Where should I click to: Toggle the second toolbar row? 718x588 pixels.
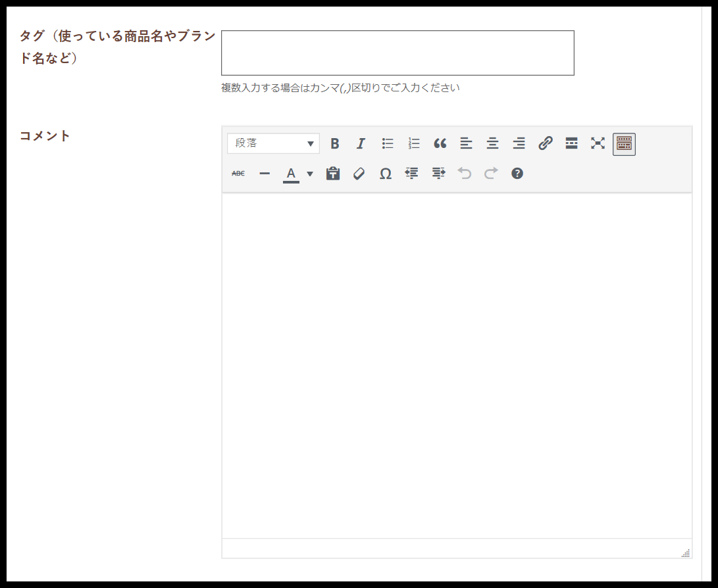(624, 143)
